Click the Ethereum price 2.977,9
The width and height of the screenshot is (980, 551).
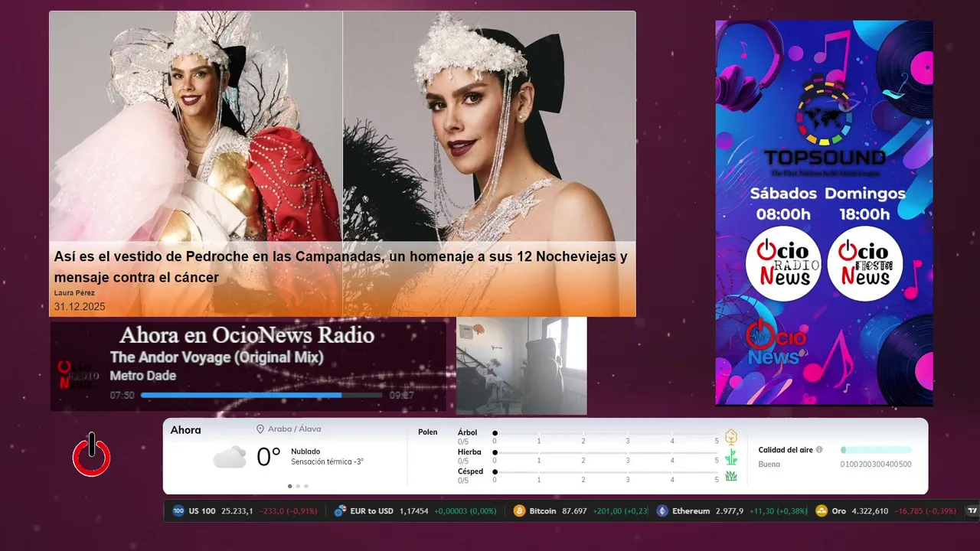tap(730, 510)
